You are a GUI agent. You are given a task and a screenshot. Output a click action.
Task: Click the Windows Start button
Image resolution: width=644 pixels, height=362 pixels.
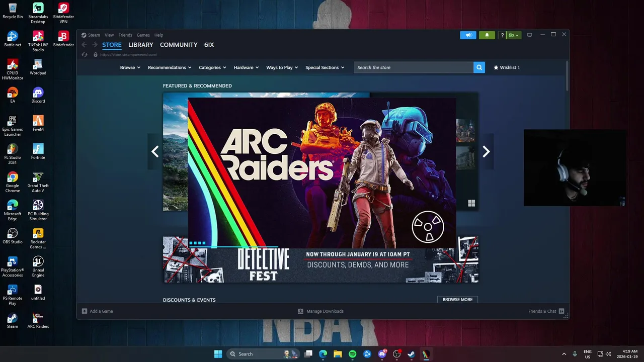218,354
